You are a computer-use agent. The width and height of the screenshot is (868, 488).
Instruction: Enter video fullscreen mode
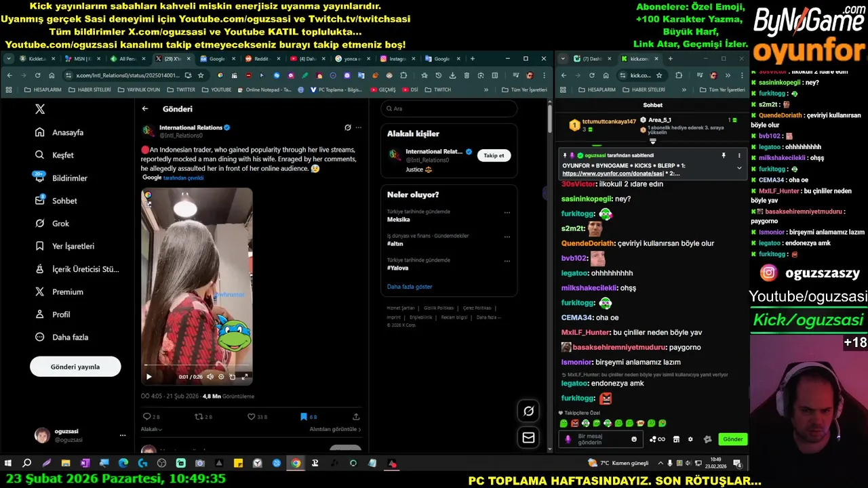tap(245, 376)
